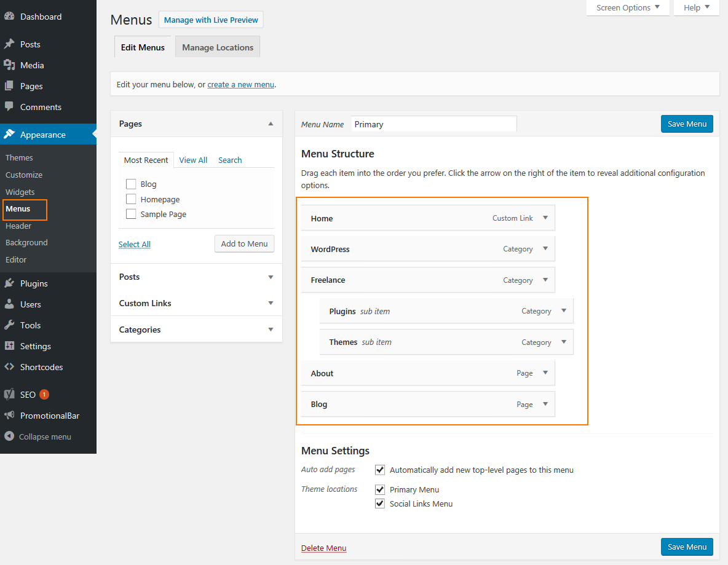The width and height of the screenshot is (728, 565).
Task: Check the Homepage page checkbox
Action: [130, 199]
